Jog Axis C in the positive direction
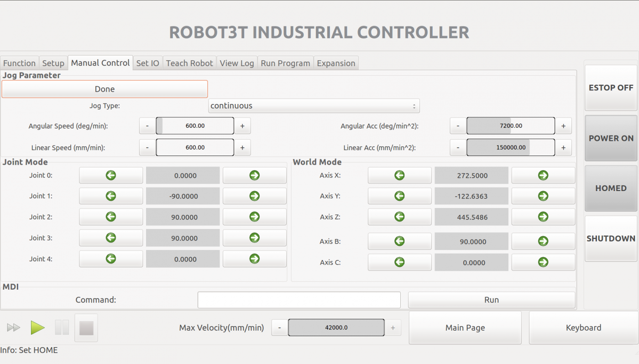This screenshot has width=639, height=364. click(543, 262)
